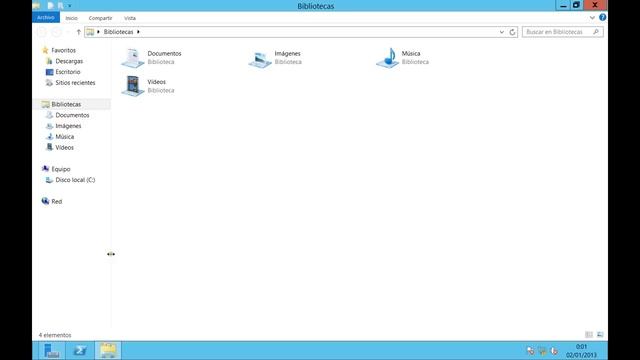Expand the root arrow before Bibliotecas breadcrumb
This screenshot has height=360, width=640.
click(98, 32)
